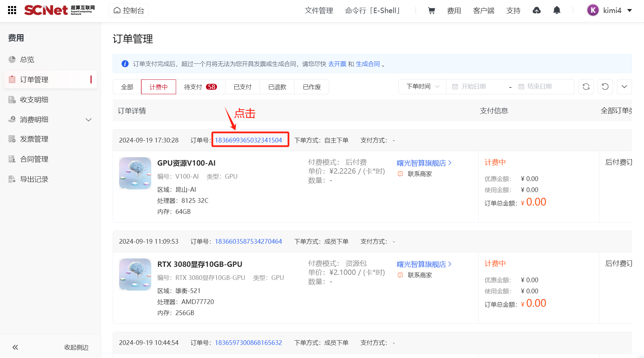
Task: Open kimi4 account dropdown arrow
Action: (630, 10)
